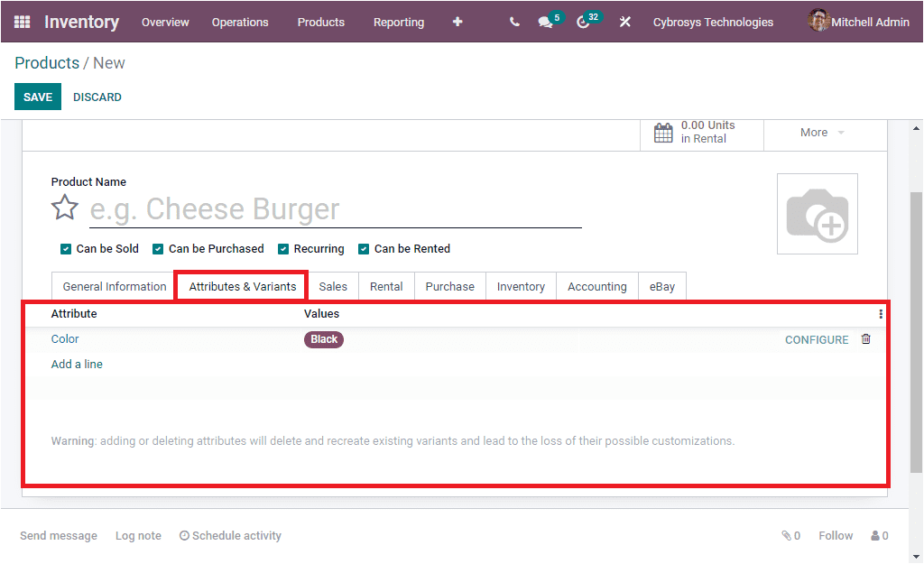Uncheck Can be Sold
Screen dimensions: 924x564
(65, 248)
